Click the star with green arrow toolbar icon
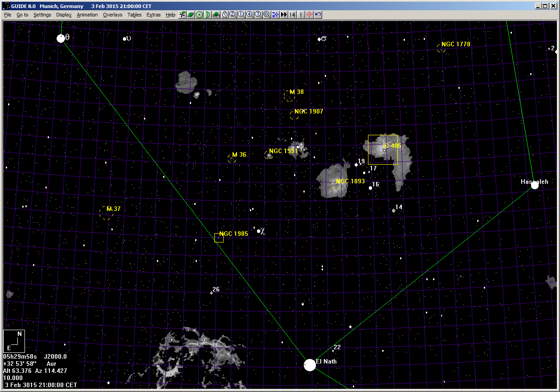The width and height of the screenshot is (560, 392). tap(182, 14)
